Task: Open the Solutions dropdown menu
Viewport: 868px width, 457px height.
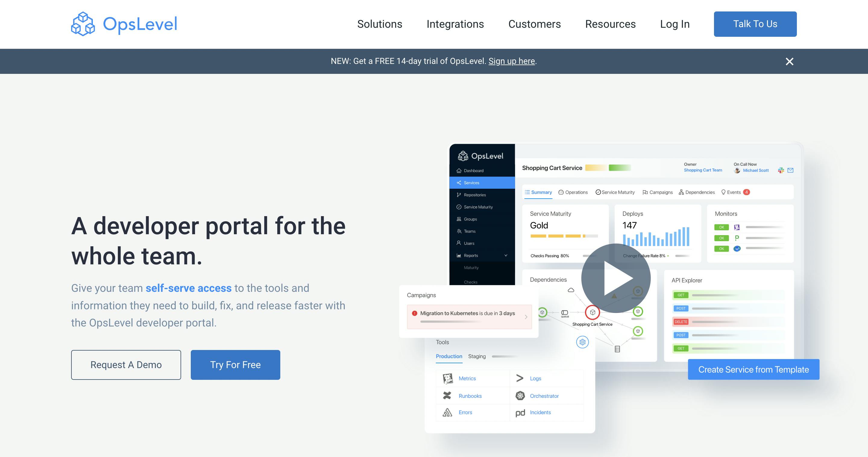Action: coord(379,24)
